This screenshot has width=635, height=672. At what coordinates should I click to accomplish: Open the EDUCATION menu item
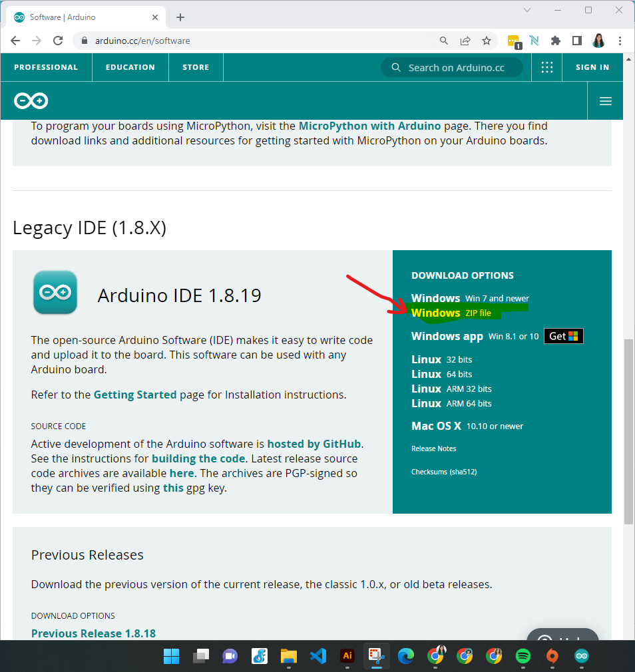pos(130,67)
